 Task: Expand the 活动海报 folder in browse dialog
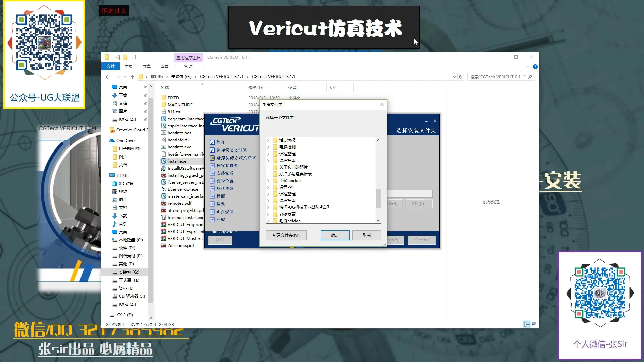(268, 140)
